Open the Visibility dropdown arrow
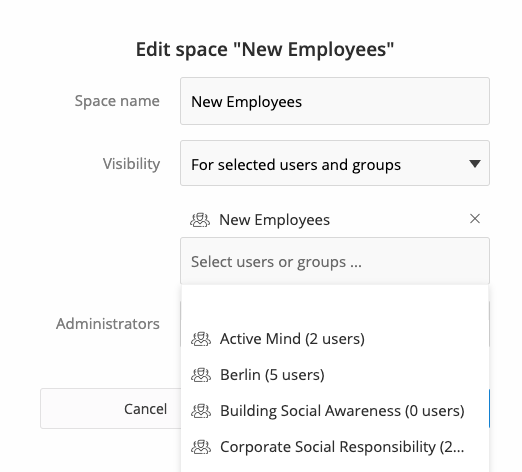Viewport: 522px width, 472px height. click(x=475, y=164)
